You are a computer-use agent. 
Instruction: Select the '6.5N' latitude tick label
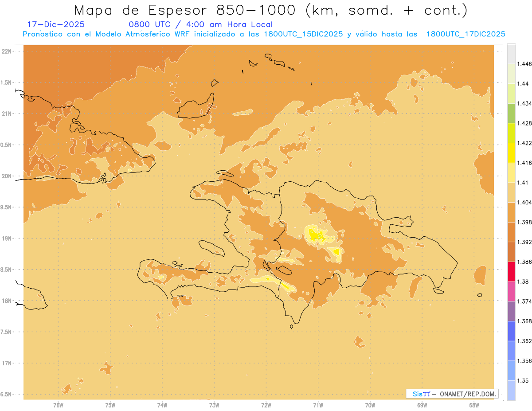tap(7, 394)
